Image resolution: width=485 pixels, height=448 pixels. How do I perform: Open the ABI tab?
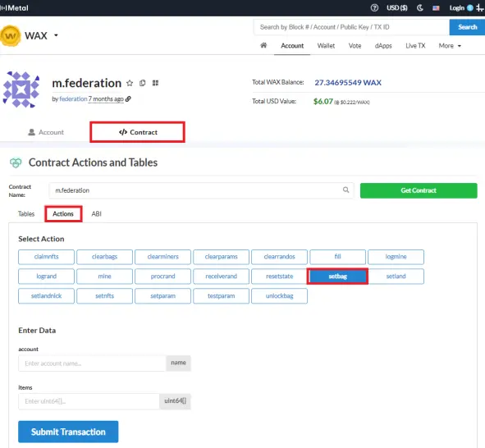click(97, 214)
